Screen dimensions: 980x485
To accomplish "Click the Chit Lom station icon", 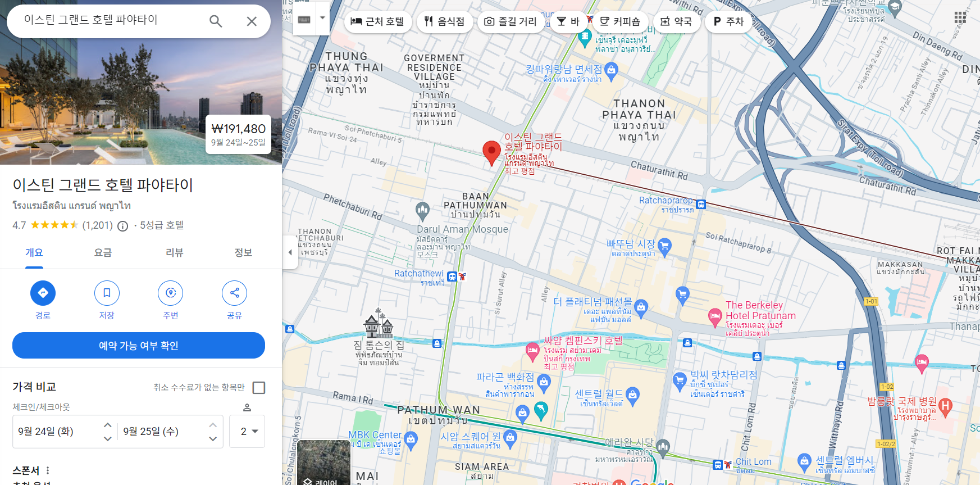I will (718, 465).
